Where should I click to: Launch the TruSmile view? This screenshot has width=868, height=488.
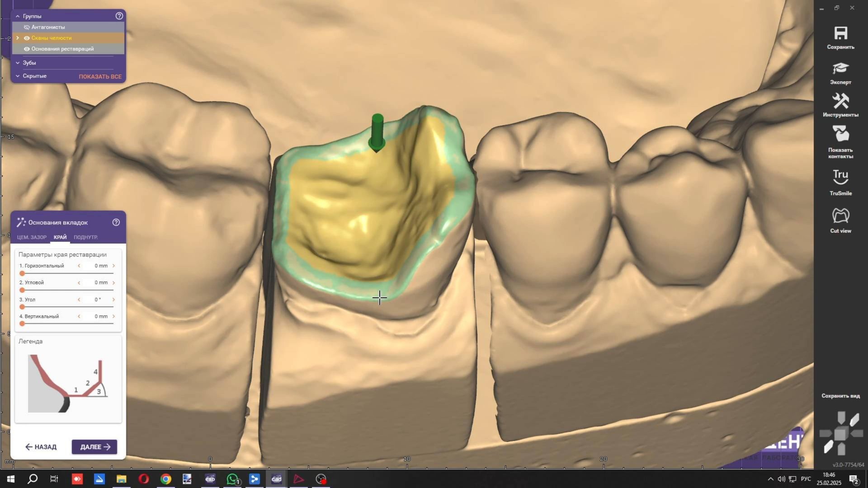[840, 177]
